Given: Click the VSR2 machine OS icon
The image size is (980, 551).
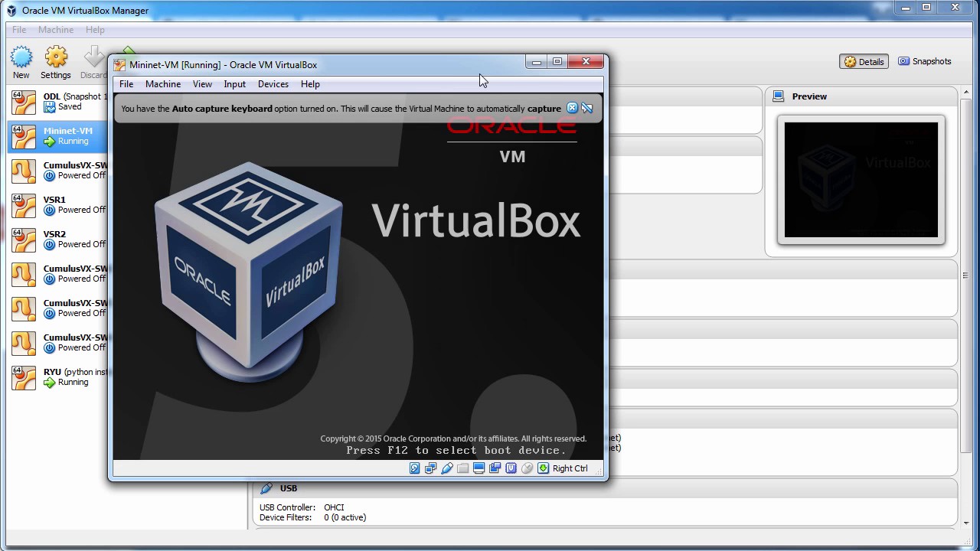Looking at the screenshot, I should (24, 240).
